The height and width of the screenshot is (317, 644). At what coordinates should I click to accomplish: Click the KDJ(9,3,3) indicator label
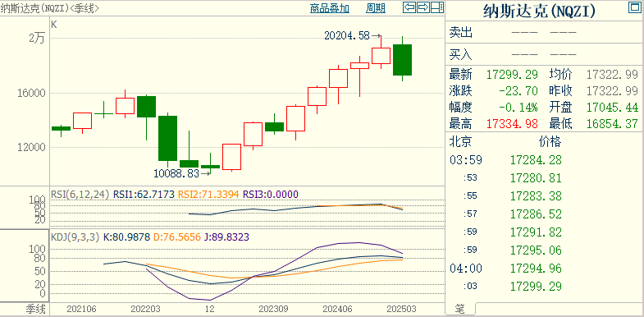click(x=75, y=237)
